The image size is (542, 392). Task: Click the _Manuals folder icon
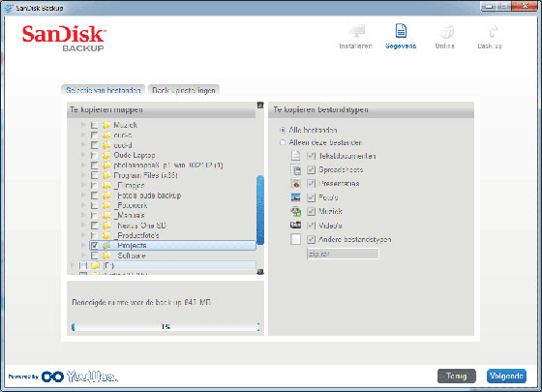106,215
